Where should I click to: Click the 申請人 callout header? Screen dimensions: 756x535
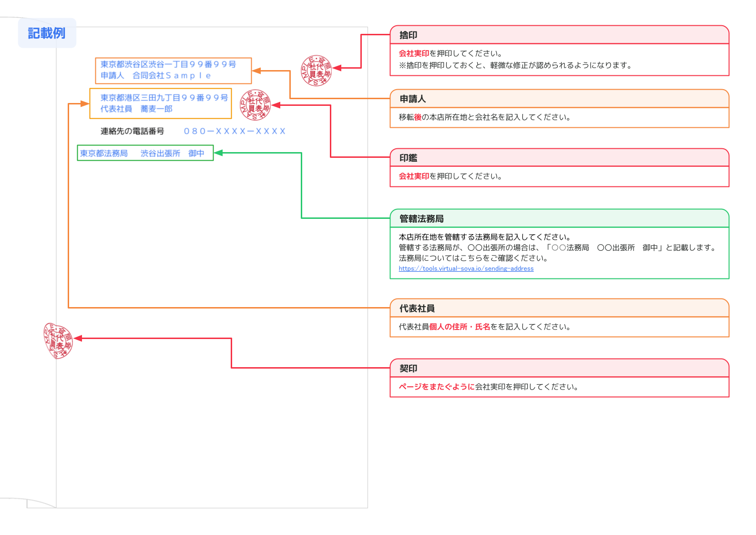(x=560, y=99)
